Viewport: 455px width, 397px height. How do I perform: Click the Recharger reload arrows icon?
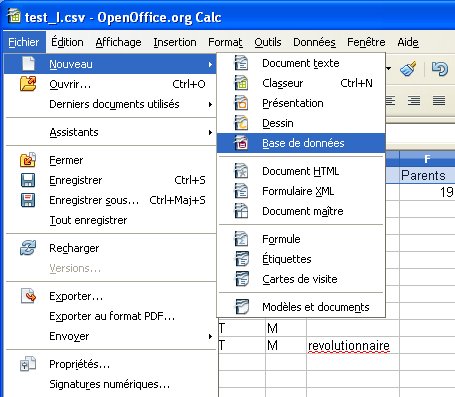pyautogui.click(x=28, y=248)
